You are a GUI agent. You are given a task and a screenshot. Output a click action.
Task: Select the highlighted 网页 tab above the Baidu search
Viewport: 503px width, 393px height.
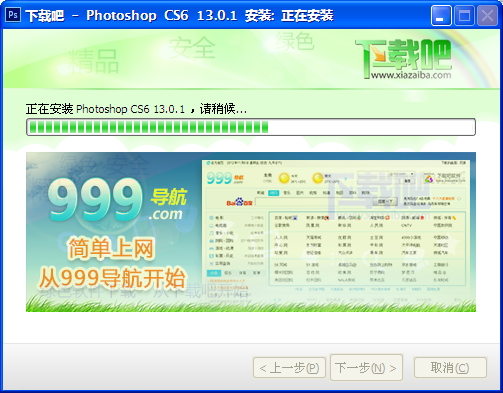(274, 193)
